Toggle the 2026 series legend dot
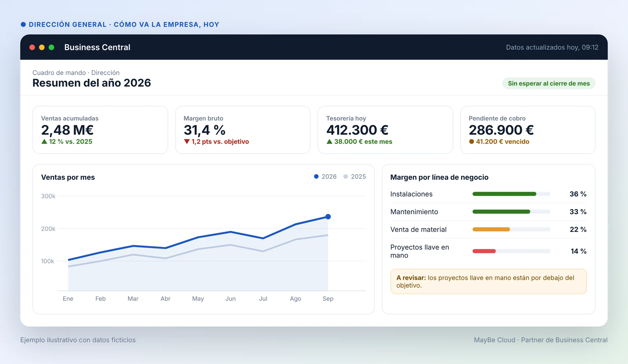Viewport: 628px width, 364px height. pyautogui.click(x=316, y=177)
